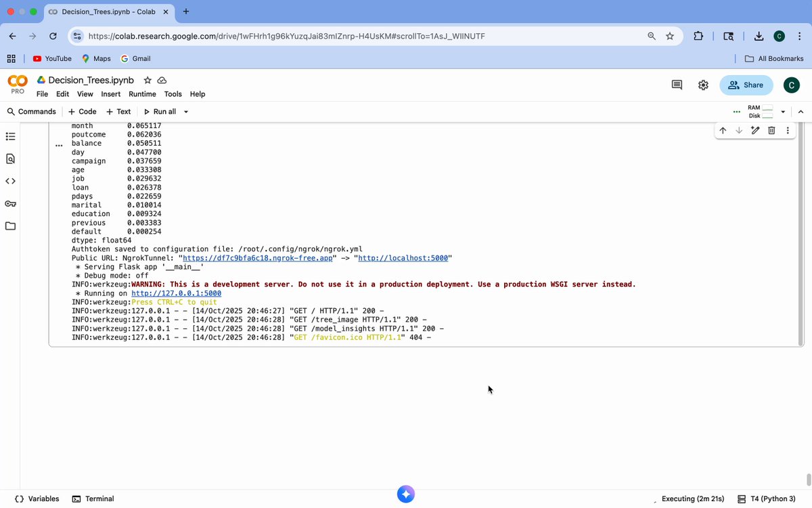Image resolution: width=812 pixels, height=508 pixels.
Task: Open the View menu
Action: tap(85, 94)
